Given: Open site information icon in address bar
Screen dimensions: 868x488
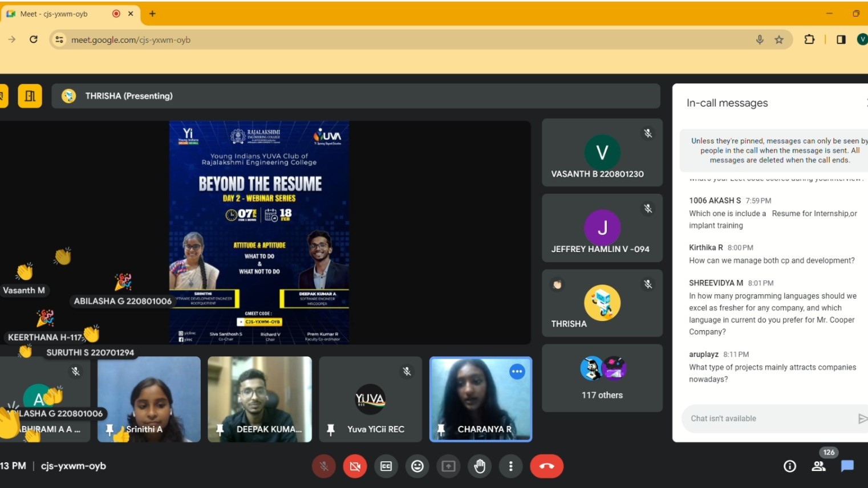Looking at the screenshot, I should point(59,39).
